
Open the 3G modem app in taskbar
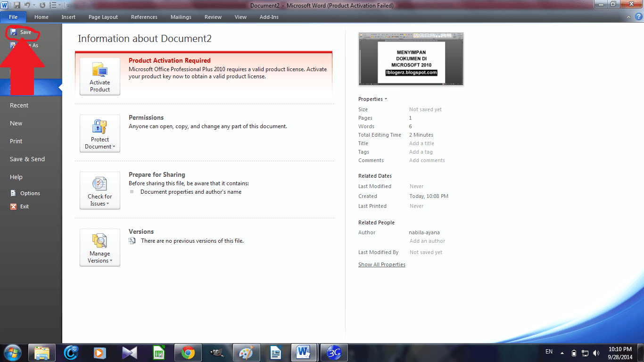point(334,353)
